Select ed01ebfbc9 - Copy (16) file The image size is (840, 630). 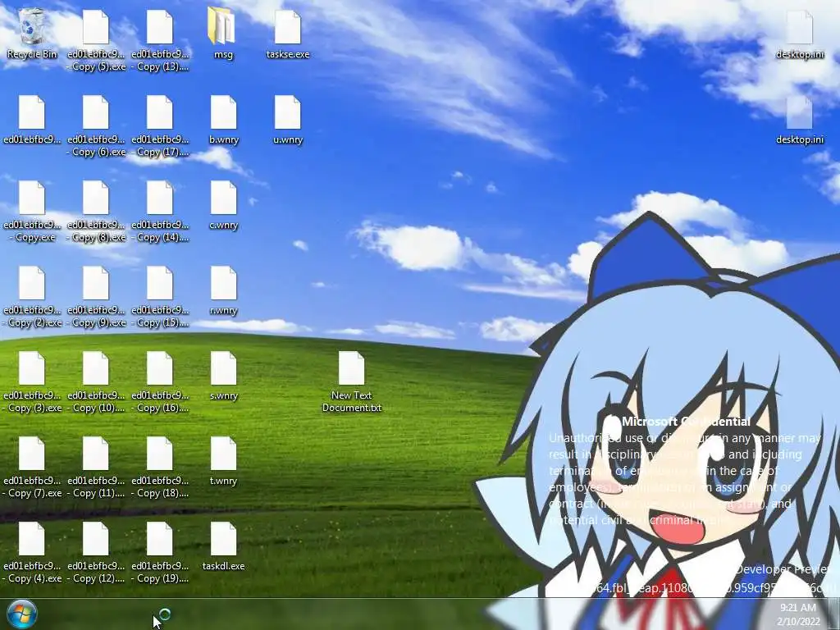click(x=160, y=381)
